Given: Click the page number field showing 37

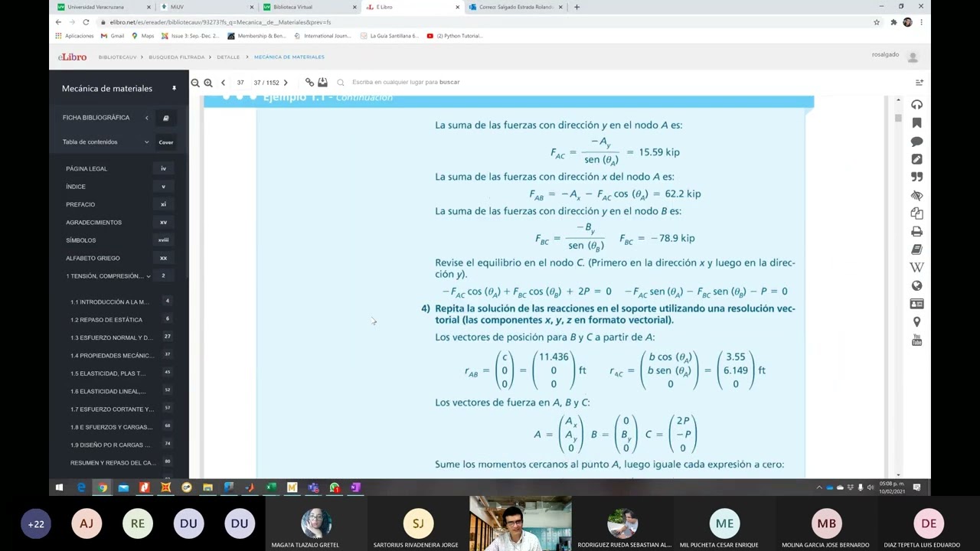Looking at the screenshot, I should (x=240, y=83).
